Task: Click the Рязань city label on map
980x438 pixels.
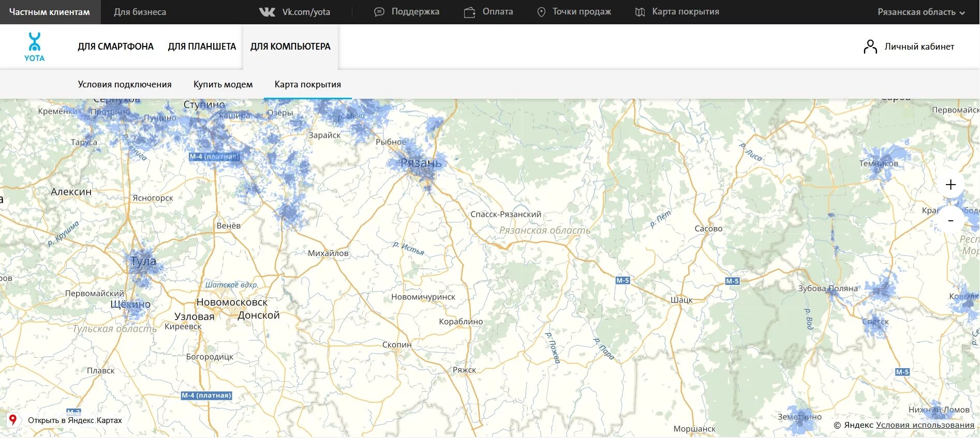Action: tap(421, 163)
